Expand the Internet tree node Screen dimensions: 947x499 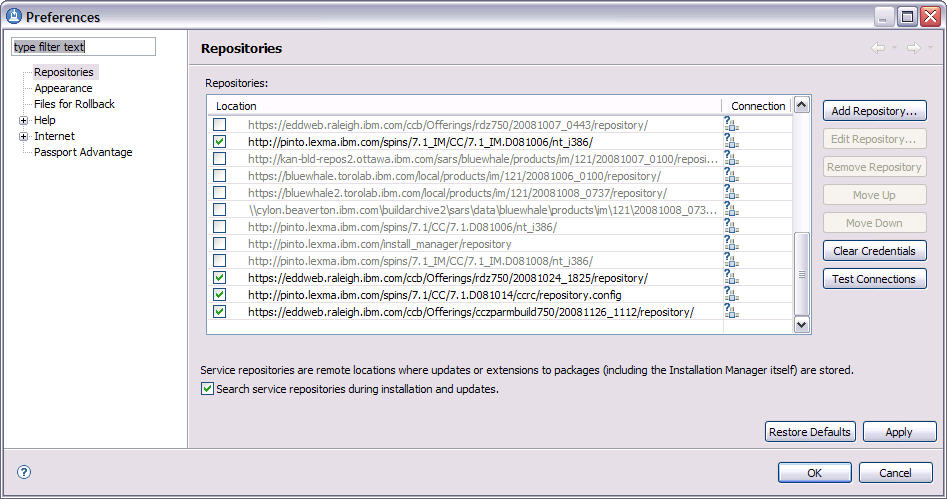coord(24,137)
